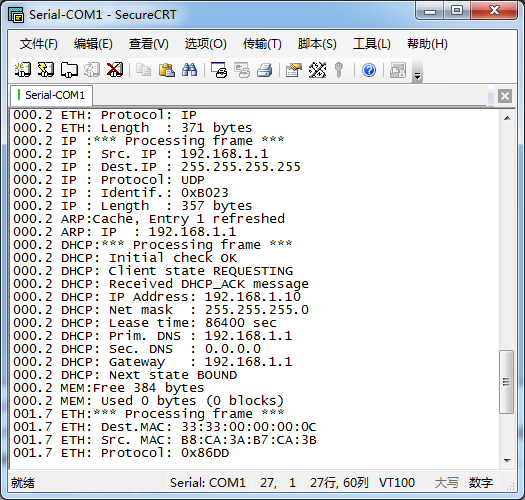Click the Help question mark icon

[x=369, y=70]
